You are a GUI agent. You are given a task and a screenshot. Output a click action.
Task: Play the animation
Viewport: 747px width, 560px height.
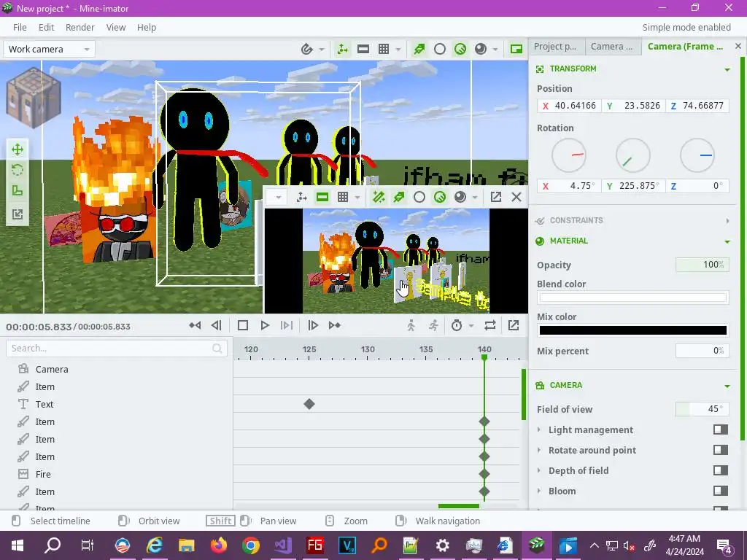(x=265, y=325)
